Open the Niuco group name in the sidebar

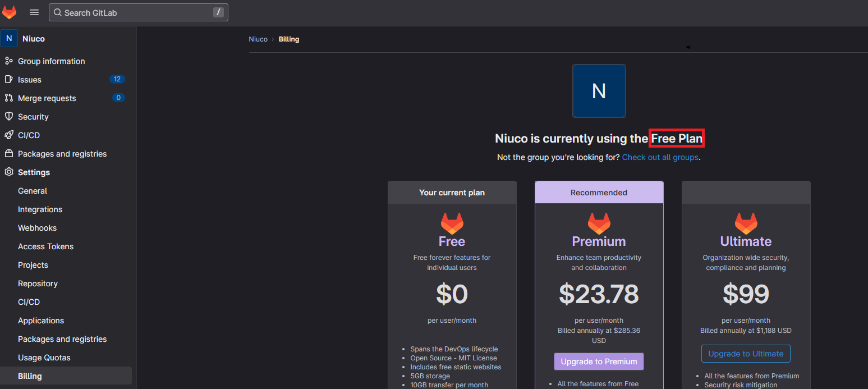[x=34, y=39]
